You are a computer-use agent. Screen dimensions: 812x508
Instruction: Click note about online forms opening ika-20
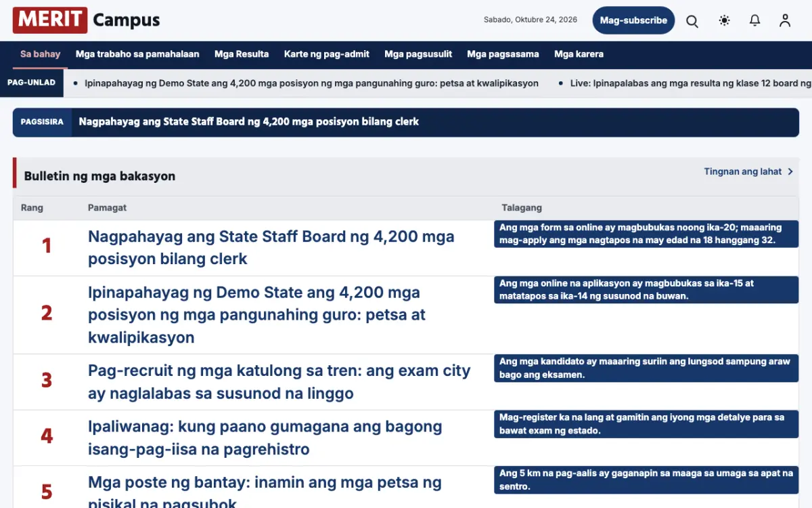[646, 234]
